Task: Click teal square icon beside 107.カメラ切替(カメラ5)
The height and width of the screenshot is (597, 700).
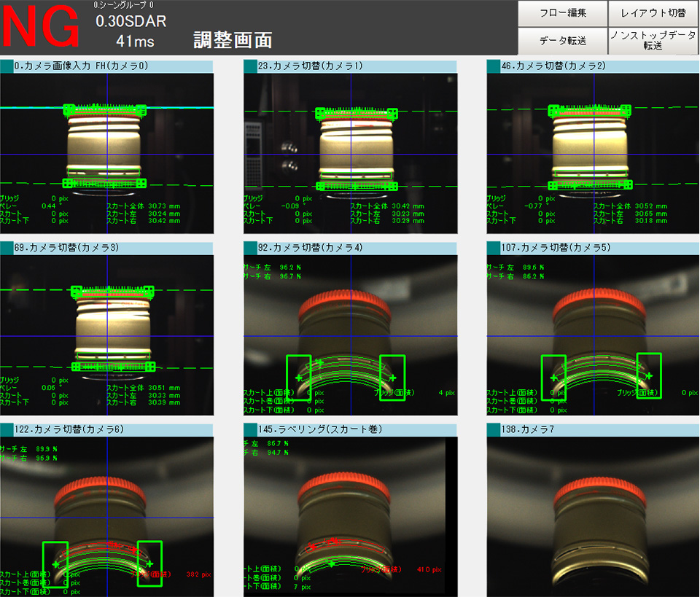Action: pyautogui.click(x=494, y=248)
